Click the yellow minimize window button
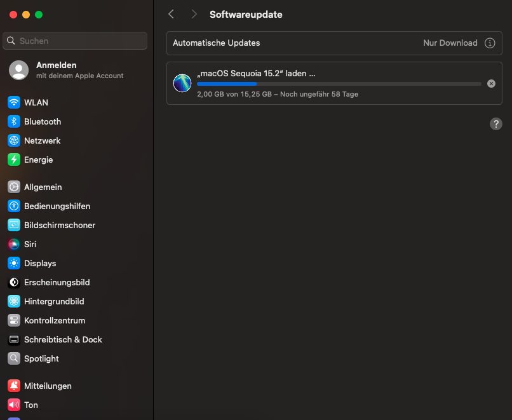 pyautogui.click(x=26, y=15)
